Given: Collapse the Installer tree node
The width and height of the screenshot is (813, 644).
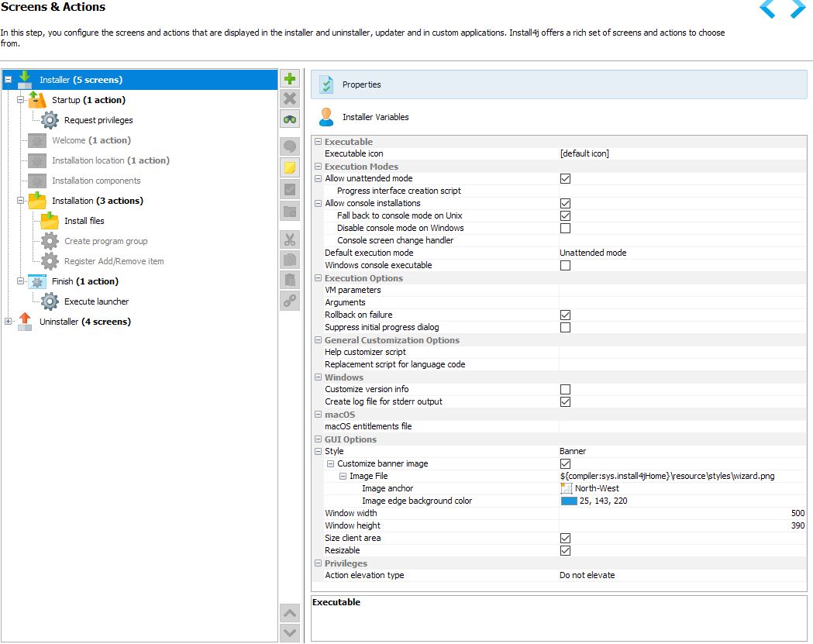Looking at the screenshot, I should 8,80.
